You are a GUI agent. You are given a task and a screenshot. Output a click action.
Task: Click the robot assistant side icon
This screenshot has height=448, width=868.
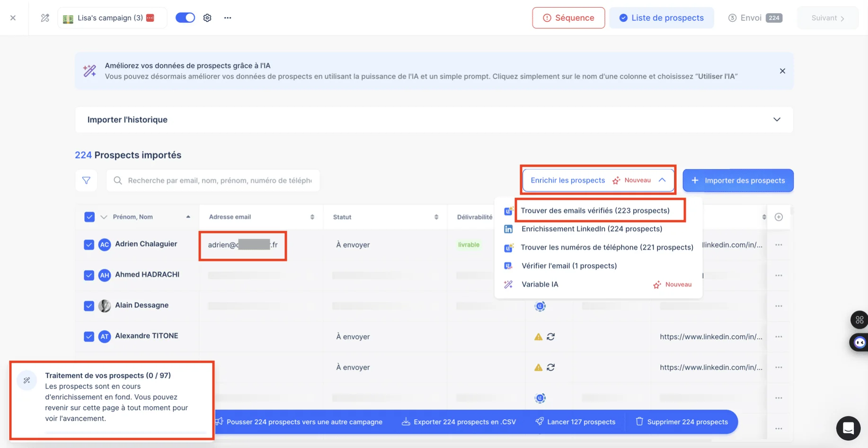pyautogui.click(x=859, y=342)
